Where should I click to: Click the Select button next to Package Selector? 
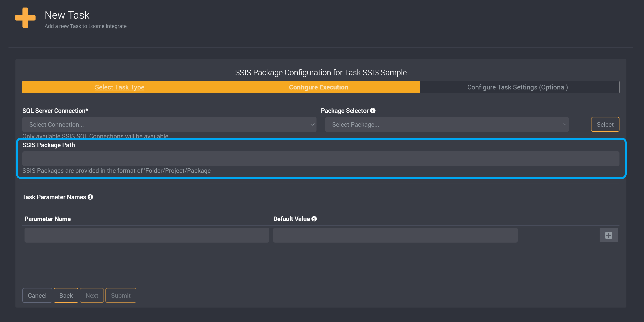pyautogui.click(x=605, y=124)
